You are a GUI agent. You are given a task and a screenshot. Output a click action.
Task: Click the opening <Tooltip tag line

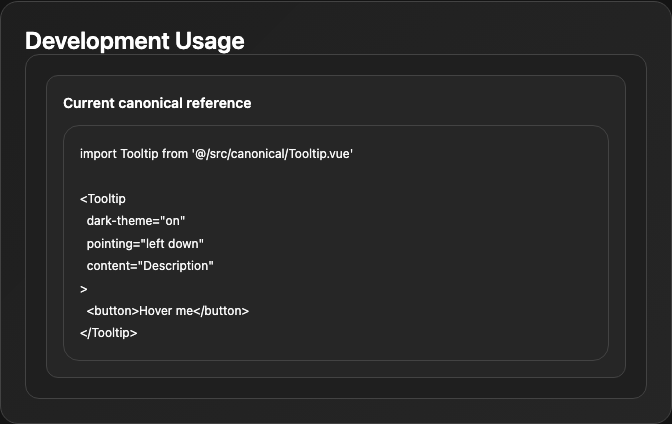coord(103,199)
